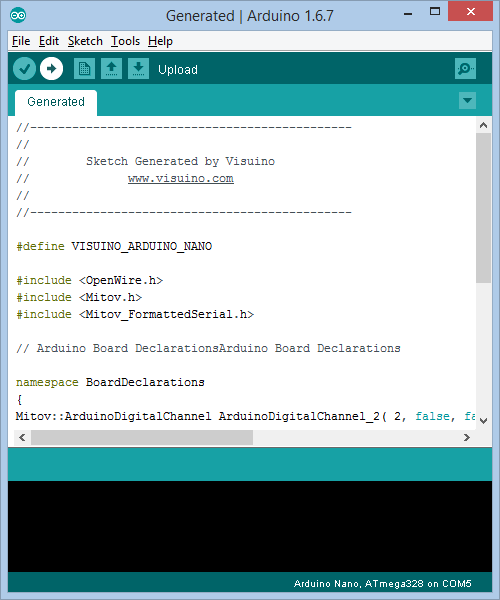Close the Arduino window

[471, 11]
